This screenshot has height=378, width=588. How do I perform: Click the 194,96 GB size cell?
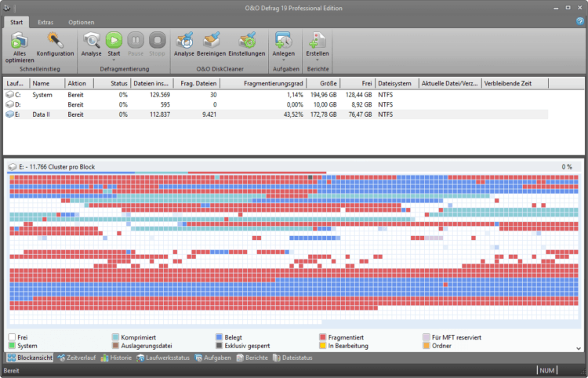pyautogui.click(x=323, y=95)
